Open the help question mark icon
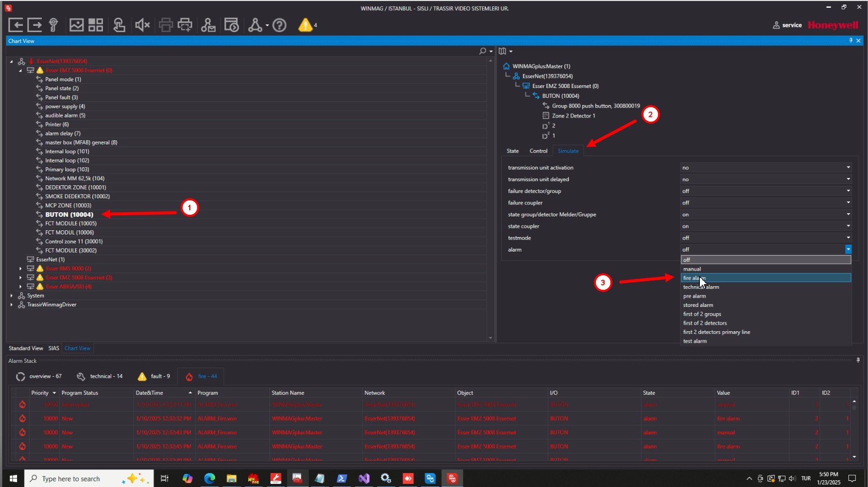 (279, 25)
